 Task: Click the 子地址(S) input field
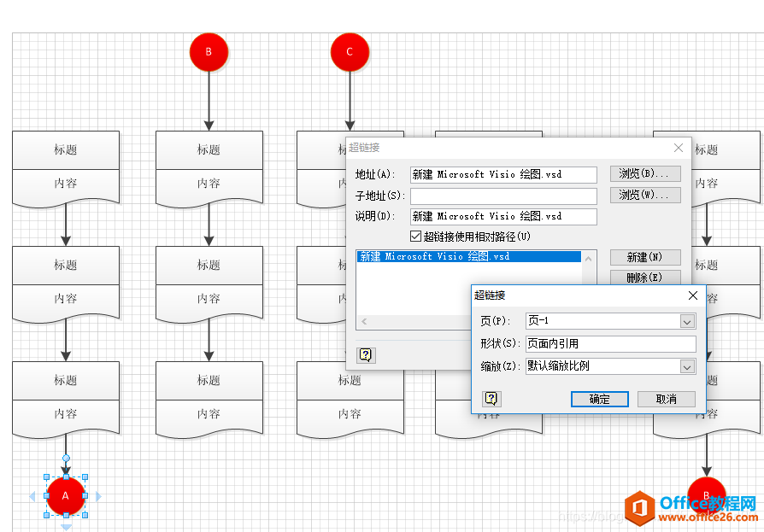pos(503,196)
